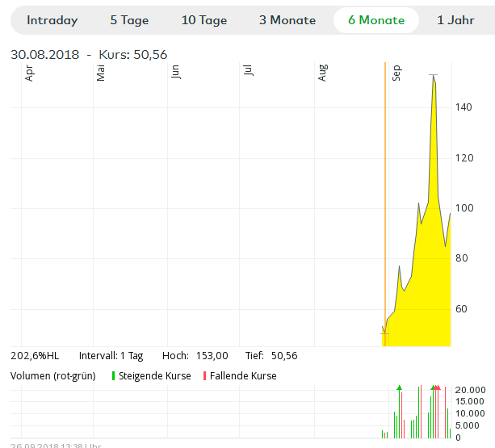Click the red Fallende Kurse legend marker
This screenshot has width=495, height=448.
(204, 376)
